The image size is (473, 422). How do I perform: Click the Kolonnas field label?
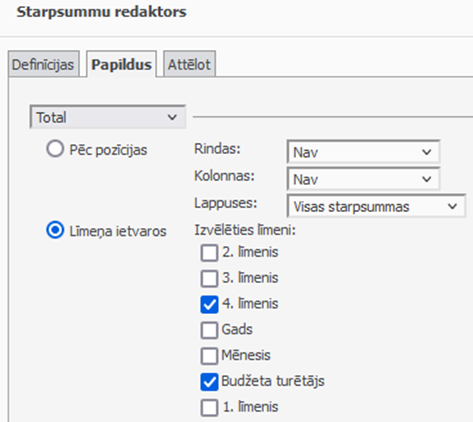(224, 176)
